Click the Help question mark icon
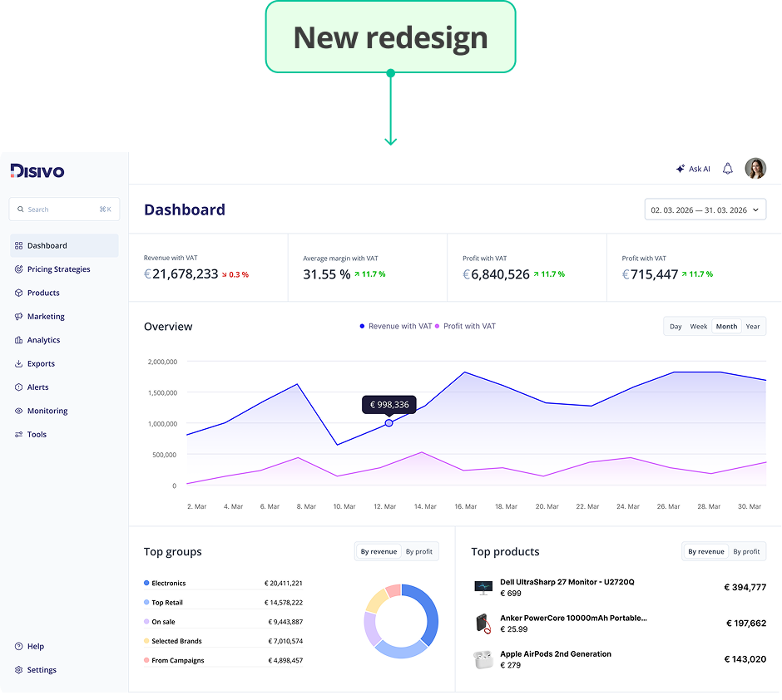 click(x=18, y=646)
